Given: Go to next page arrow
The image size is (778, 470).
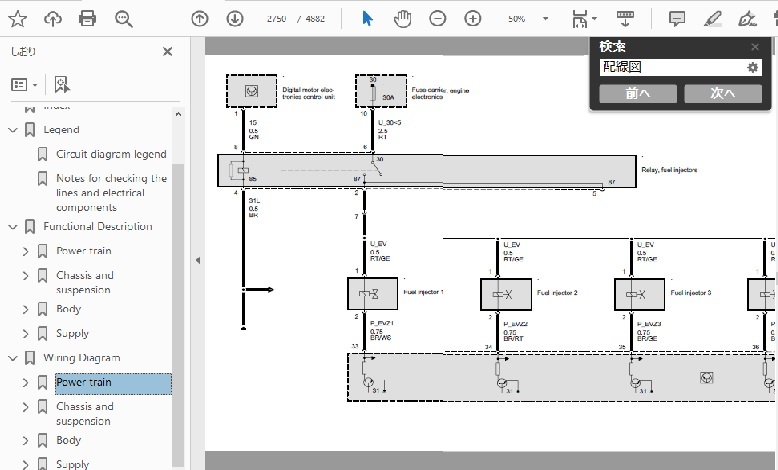Looking at the screenshot, I should coord(235,19).
